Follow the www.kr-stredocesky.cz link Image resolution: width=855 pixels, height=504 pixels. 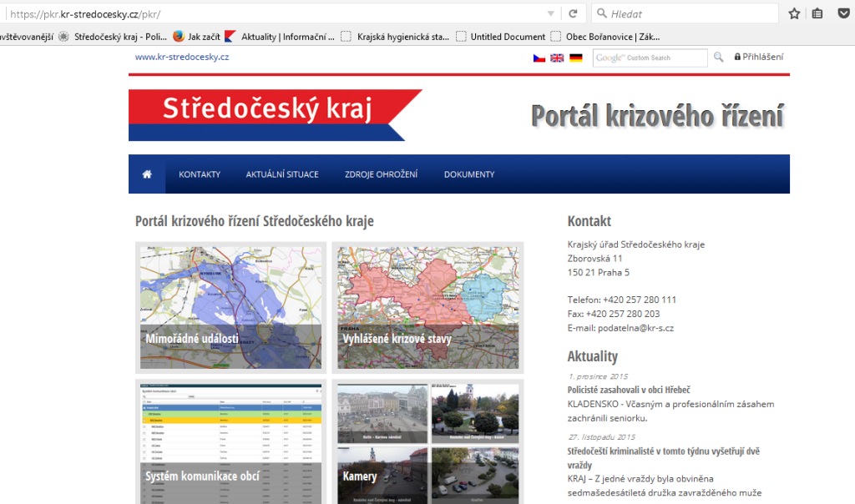pos(182,57)
